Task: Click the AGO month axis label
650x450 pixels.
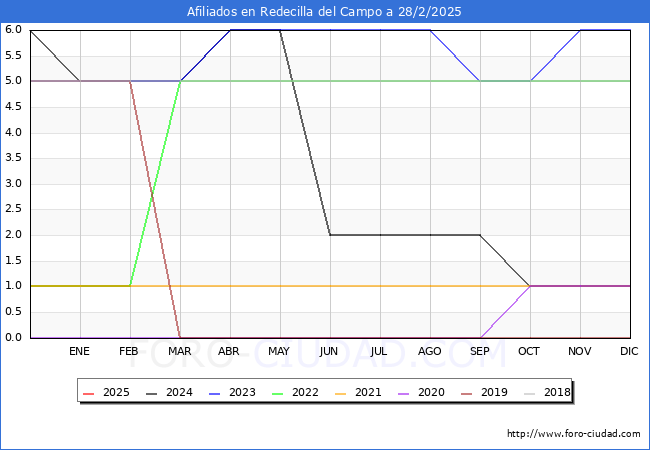Action: click(x=429, y=351)
